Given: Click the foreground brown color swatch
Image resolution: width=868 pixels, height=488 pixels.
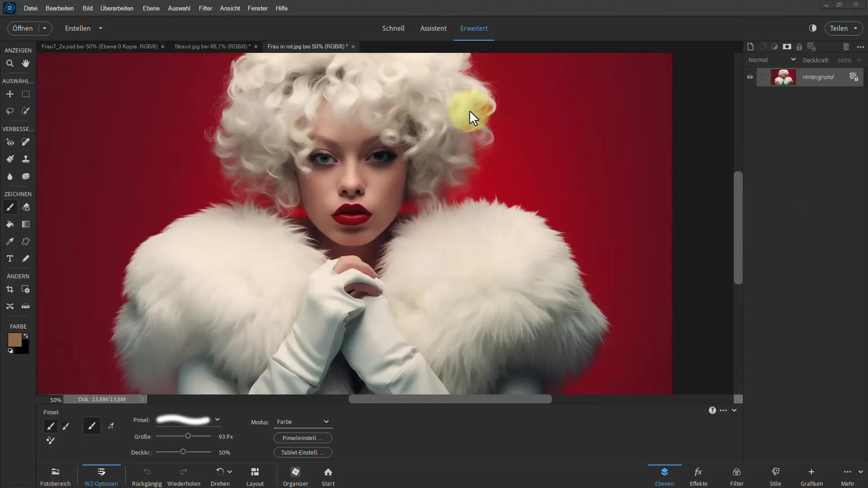Looking at the screenshot, I should (14, 339).
